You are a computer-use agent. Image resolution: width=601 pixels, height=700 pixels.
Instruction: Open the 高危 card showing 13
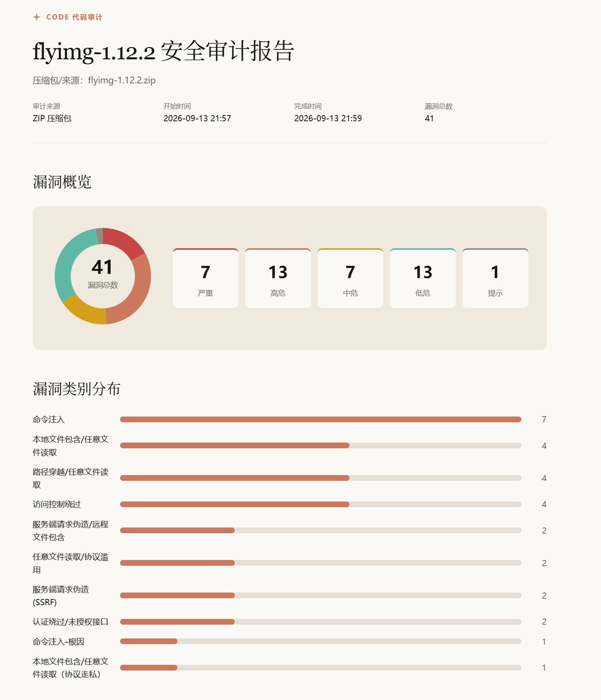click(277, 278)
